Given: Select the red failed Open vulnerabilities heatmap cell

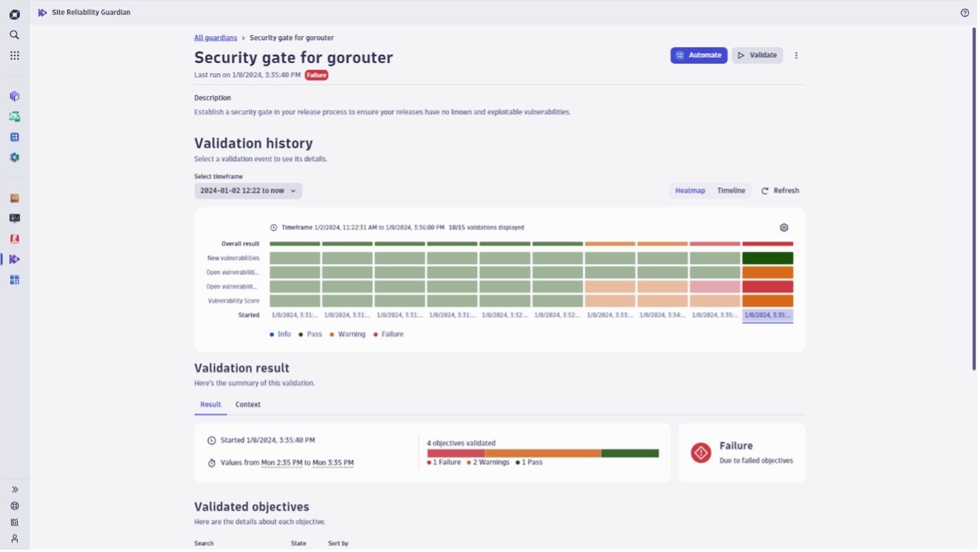Looking at the screenshot, I should (x=767, y=286).
